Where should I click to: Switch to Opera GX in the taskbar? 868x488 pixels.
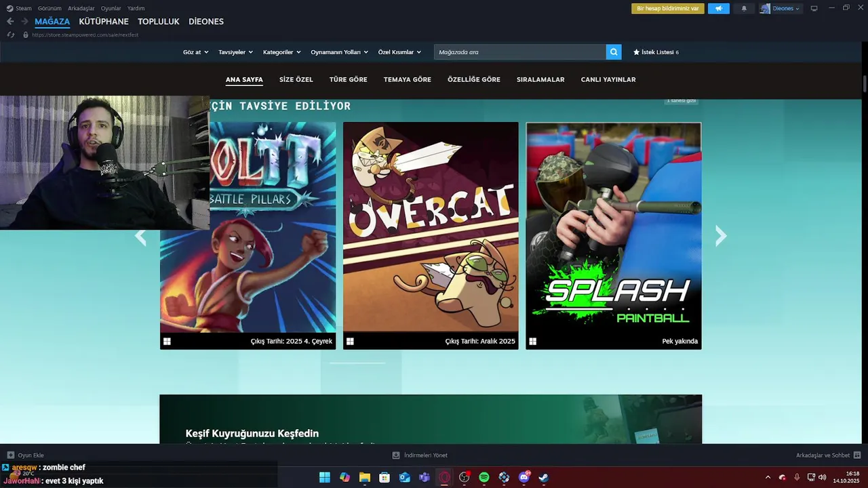click(x=444, y=477)
